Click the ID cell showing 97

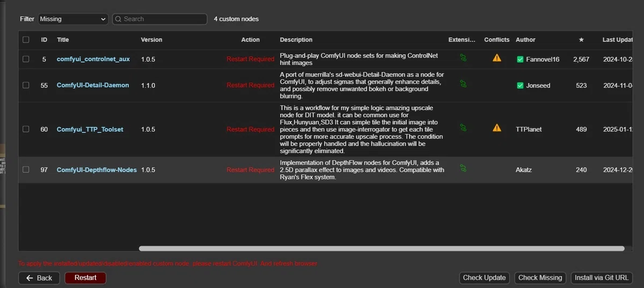coord(44,170)
